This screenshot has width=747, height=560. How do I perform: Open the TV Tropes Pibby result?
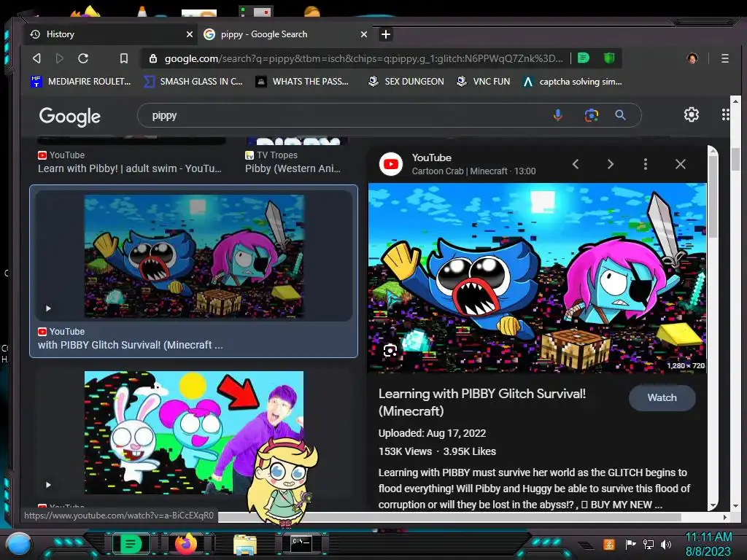point(293,168)
